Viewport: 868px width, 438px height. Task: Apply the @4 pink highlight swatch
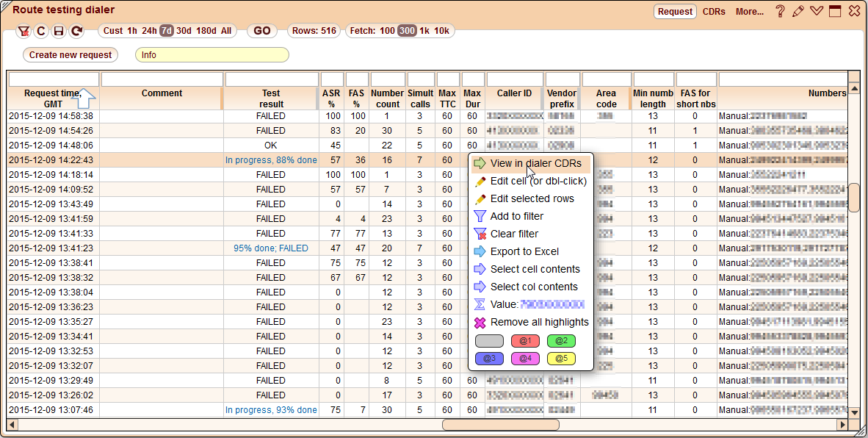pyautogui.click(x=527, y=358)
